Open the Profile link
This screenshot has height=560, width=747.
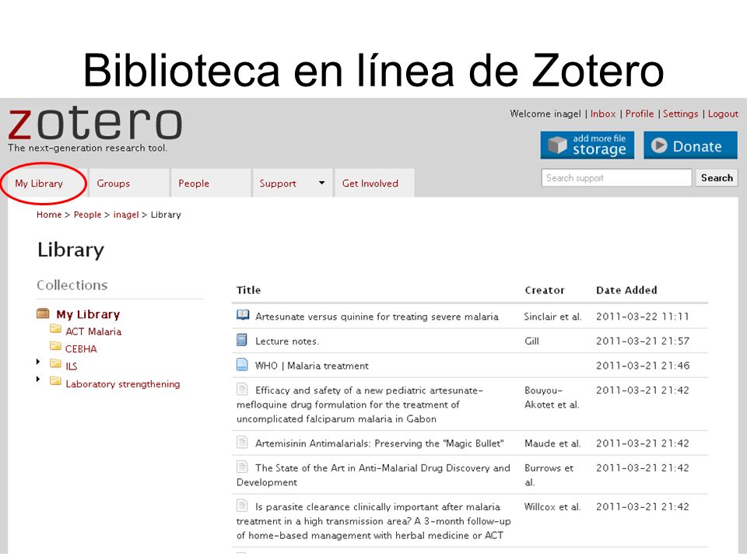coord(640,114)
